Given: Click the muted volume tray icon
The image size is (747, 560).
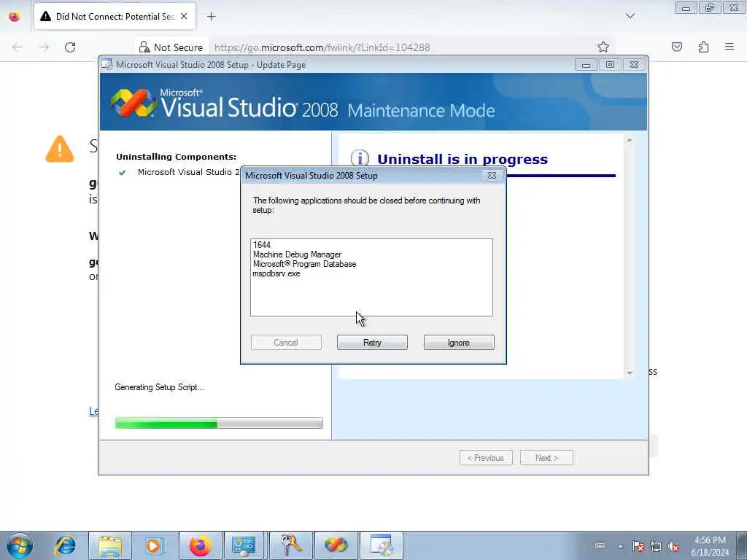Looking at the screenshot, I should (x=673, y=546).
